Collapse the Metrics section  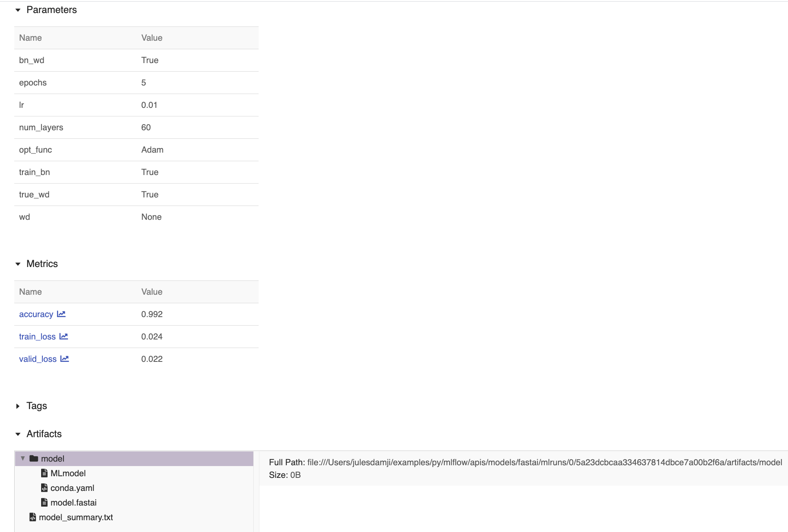tap(18, 264)
